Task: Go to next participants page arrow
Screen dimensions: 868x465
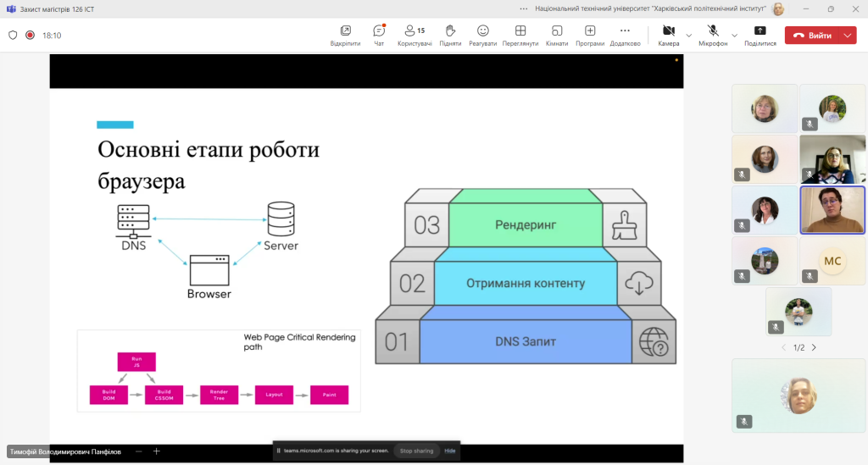Action: coord(814,347)
